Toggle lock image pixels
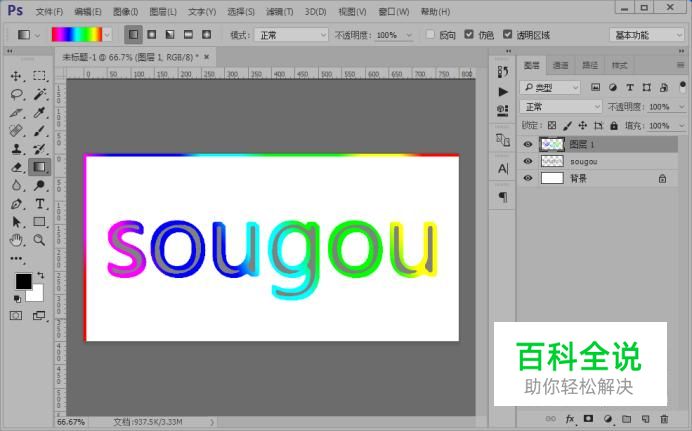 [568, 126]
